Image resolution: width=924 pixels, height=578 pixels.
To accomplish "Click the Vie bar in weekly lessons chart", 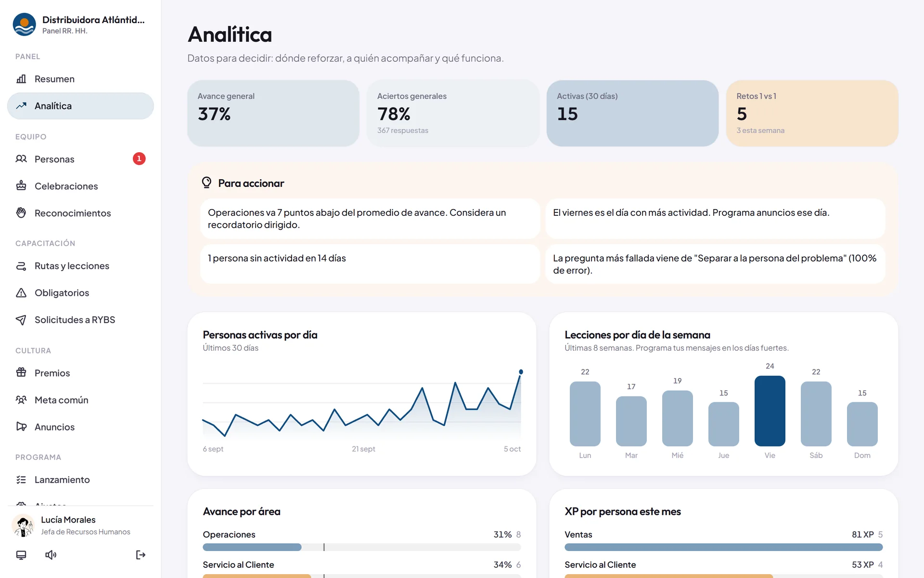I will tap(770, 411).
